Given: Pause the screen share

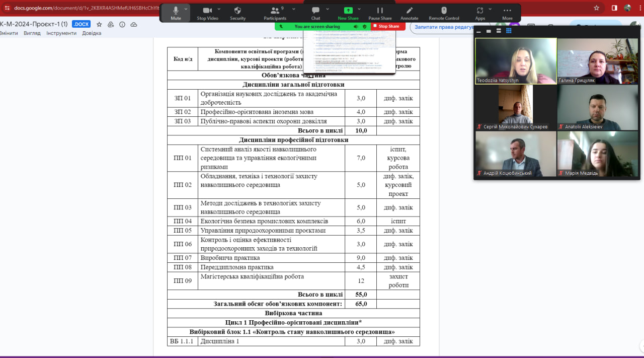Looking at the screenshot, I should pos(380,12).
